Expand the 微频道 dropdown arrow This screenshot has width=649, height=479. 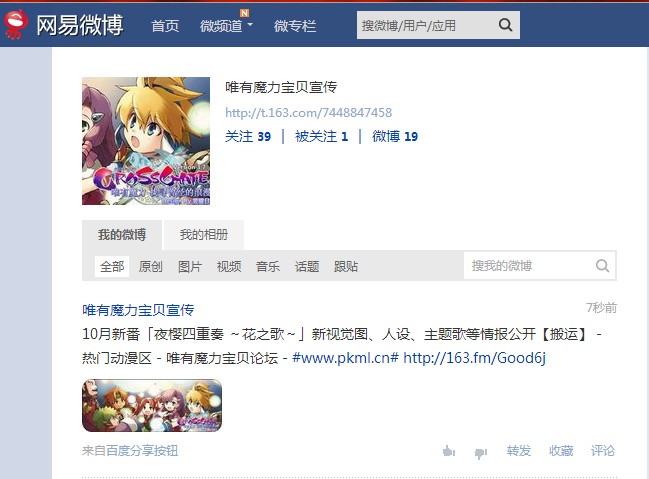tap(250, 24)
